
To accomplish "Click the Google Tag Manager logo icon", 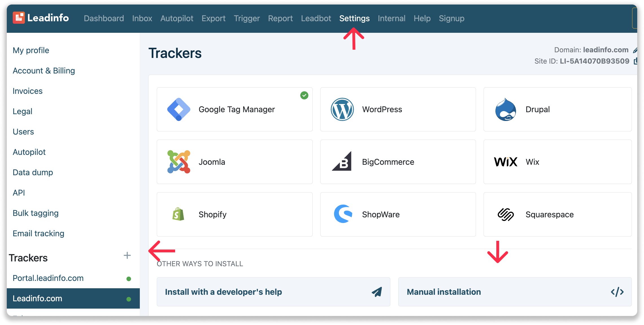I will point(179,109).
